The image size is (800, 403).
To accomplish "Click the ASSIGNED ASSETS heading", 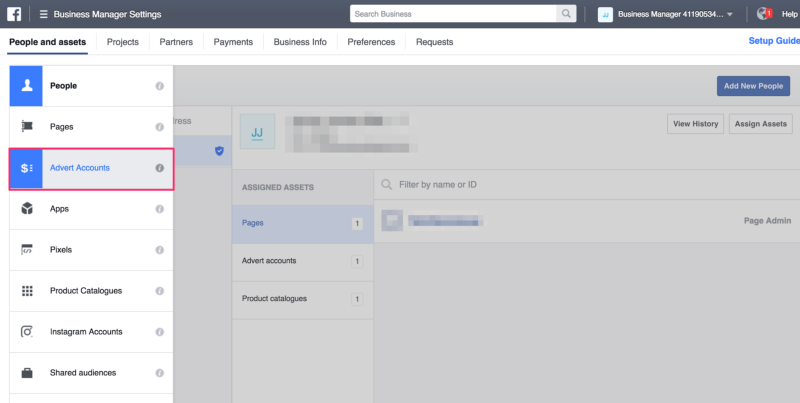I will [278, 187].
